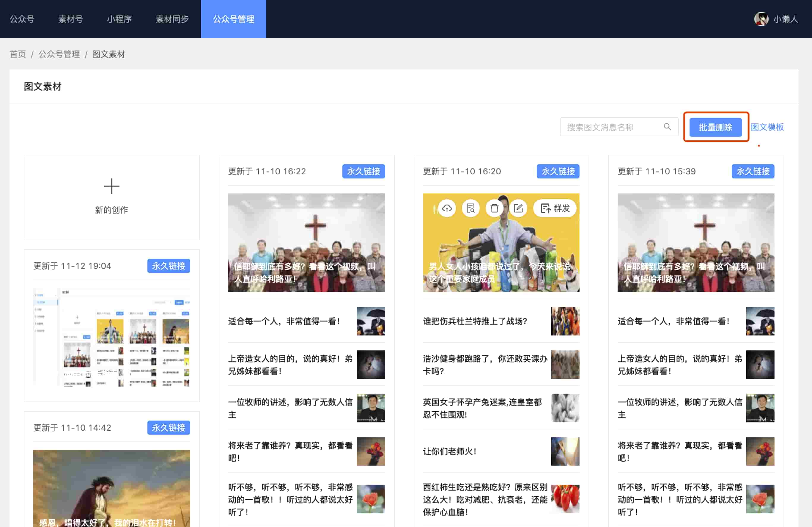Viewport: 812px width, 527px height.
Task: Open screenshot cover of 11-12 19:04 card
Action: tap(111, 337)
